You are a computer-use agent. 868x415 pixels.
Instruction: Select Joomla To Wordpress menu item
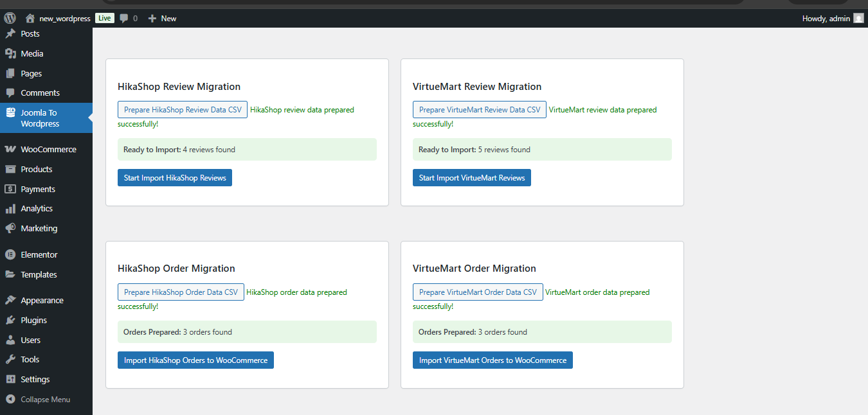[40, 118]
